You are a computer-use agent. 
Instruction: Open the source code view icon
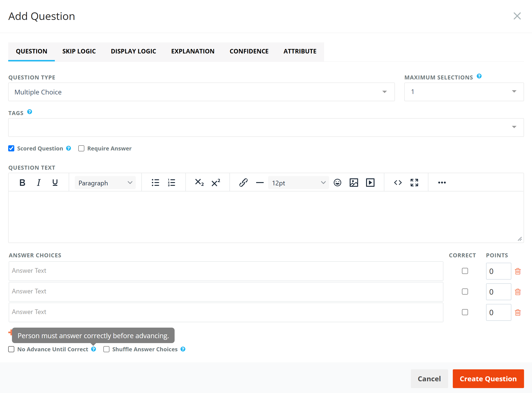coord(398,183)
